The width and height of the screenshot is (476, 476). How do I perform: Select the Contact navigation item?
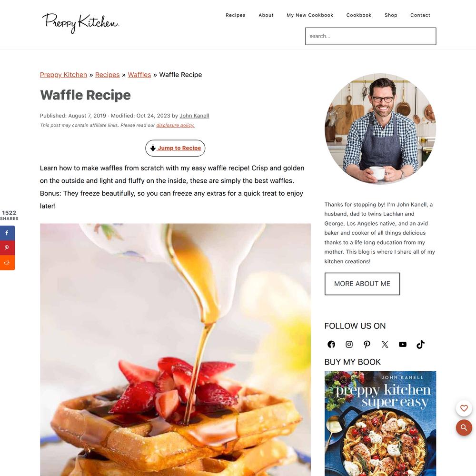(x=420, y=15)
